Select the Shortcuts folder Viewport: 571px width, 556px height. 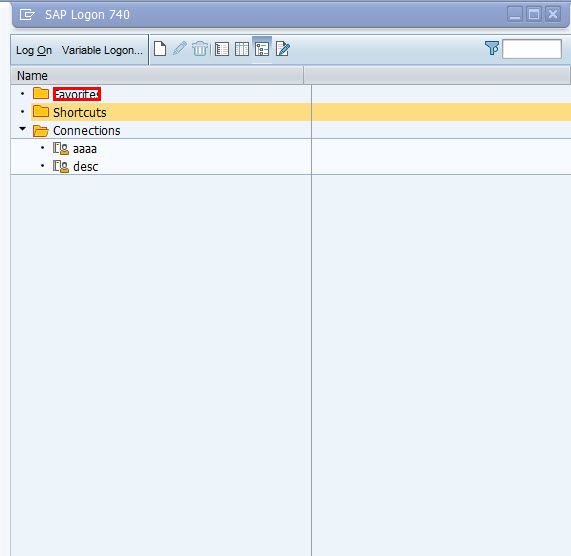tap(80, 113)
